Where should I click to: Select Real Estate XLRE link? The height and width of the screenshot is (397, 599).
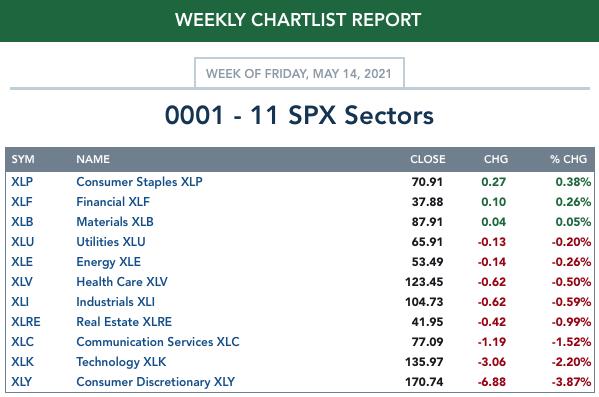(124, 322)
